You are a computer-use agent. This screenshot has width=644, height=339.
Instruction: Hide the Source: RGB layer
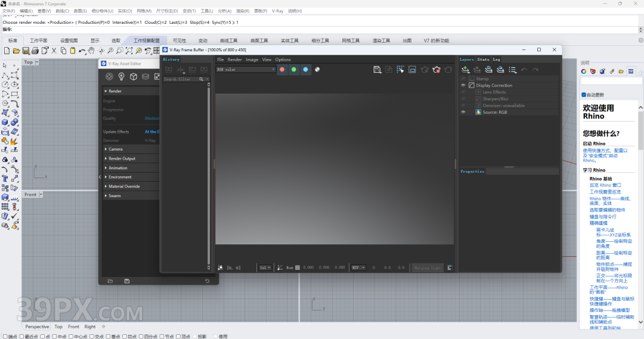463,112
